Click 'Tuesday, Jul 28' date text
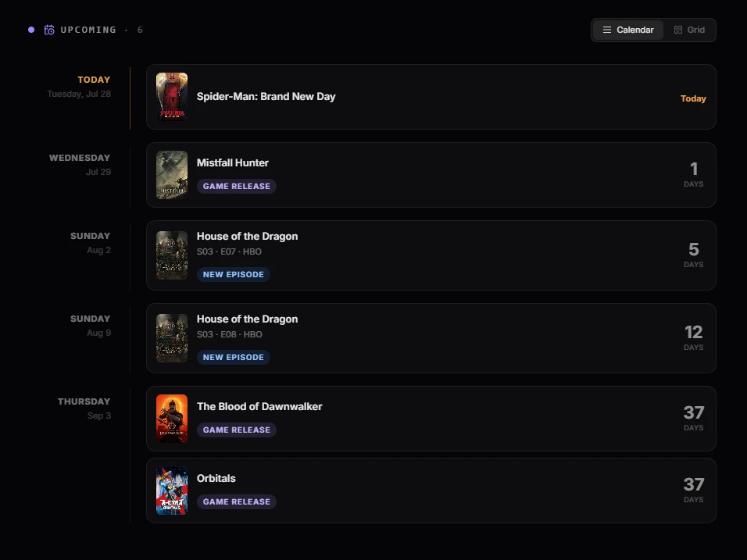The height and width of the screenshot is (560, 747). [79, 95]
